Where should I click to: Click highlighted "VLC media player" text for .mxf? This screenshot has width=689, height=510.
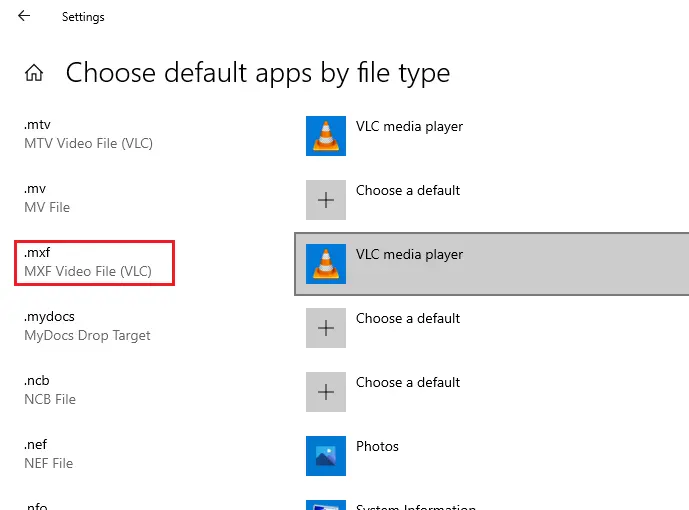click(x=409, y=254)
